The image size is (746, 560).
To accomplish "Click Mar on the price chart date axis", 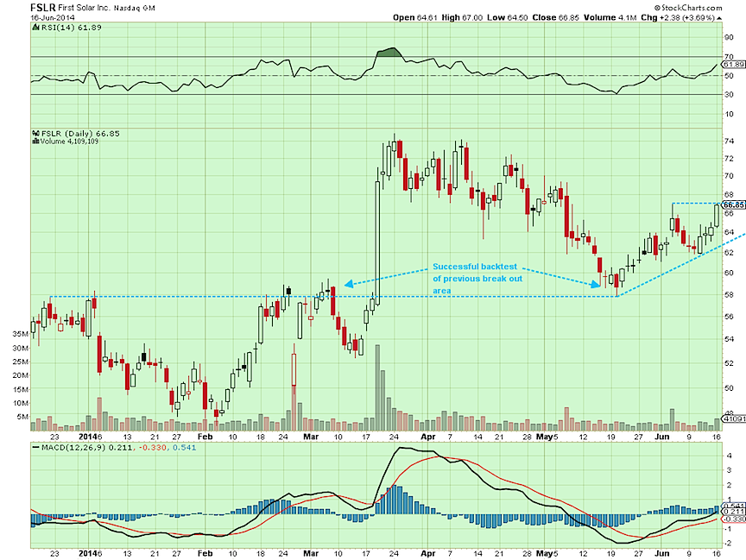I will (311, 437).
